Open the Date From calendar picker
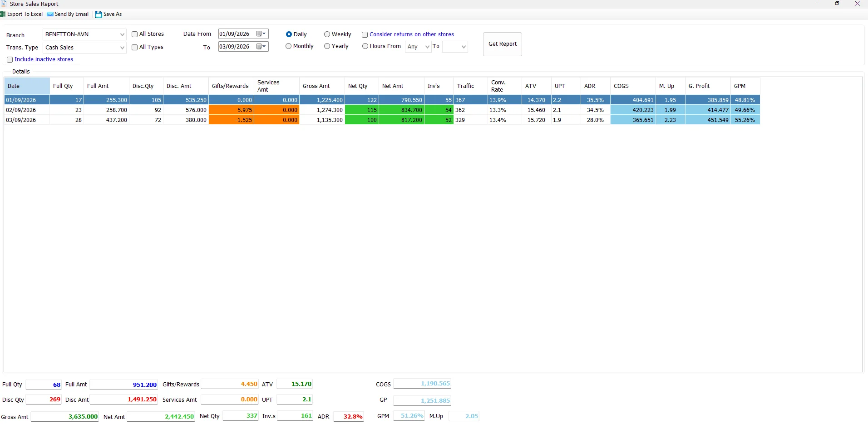This screenshot has width=868, height=424. (x=261, y=34)
